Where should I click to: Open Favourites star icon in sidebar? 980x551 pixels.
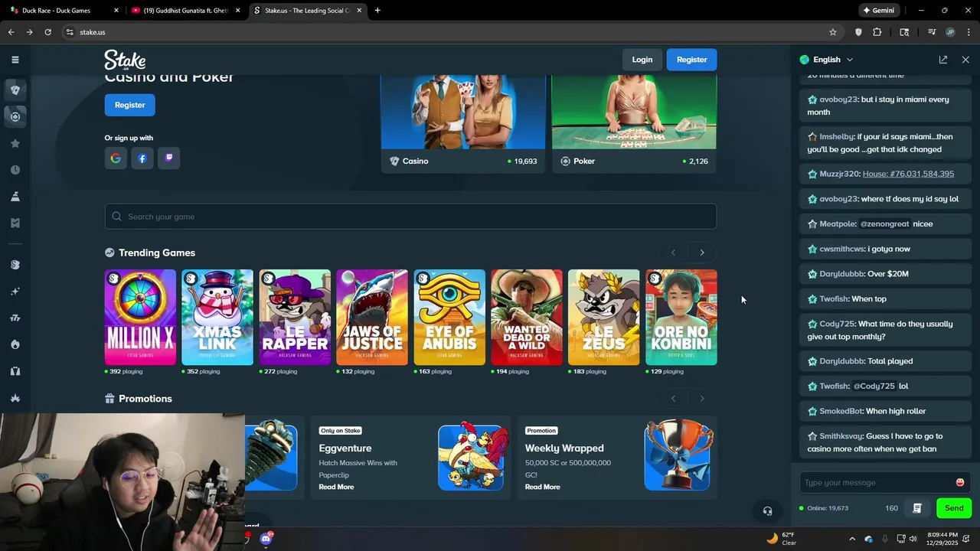click(x=15, y=143)
